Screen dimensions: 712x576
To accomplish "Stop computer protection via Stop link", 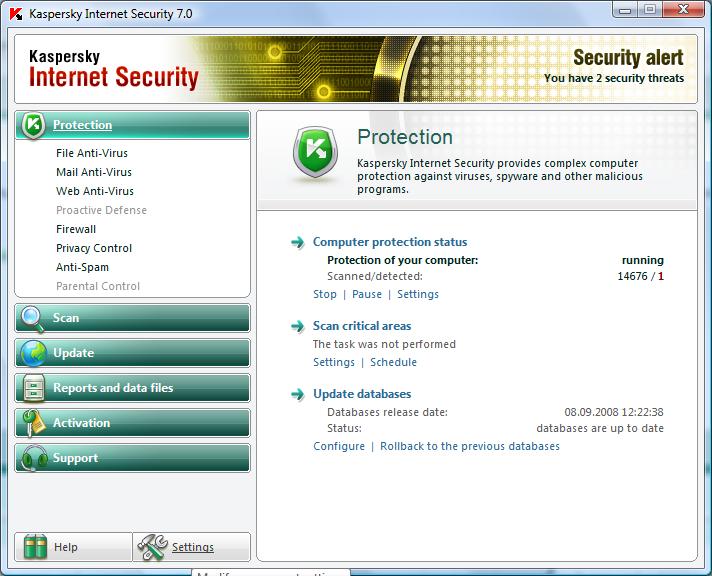I will [325, 294].
